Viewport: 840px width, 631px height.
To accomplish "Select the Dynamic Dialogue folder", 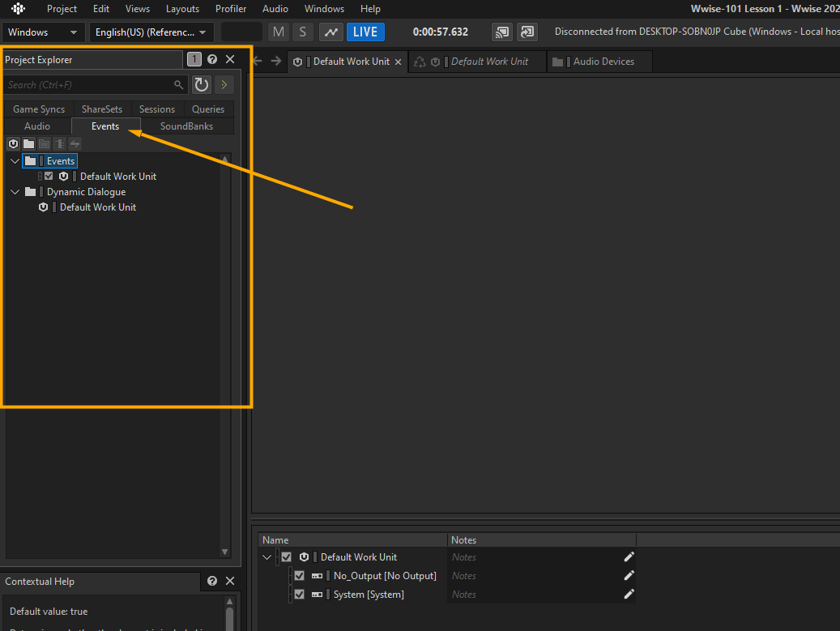I will pyautogui.click(x=86, y=192).
